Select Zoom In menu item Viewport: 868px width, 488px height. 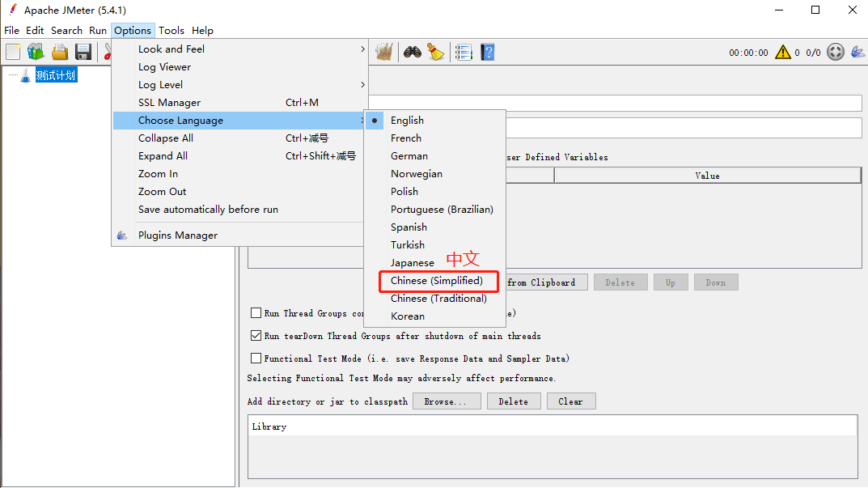pos(239,173)
